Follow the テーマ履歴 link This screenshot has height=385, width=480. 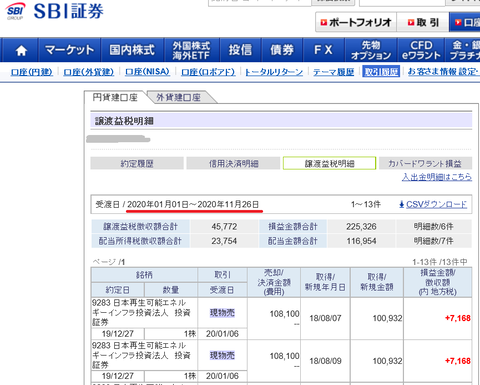[x=333, y=72]
